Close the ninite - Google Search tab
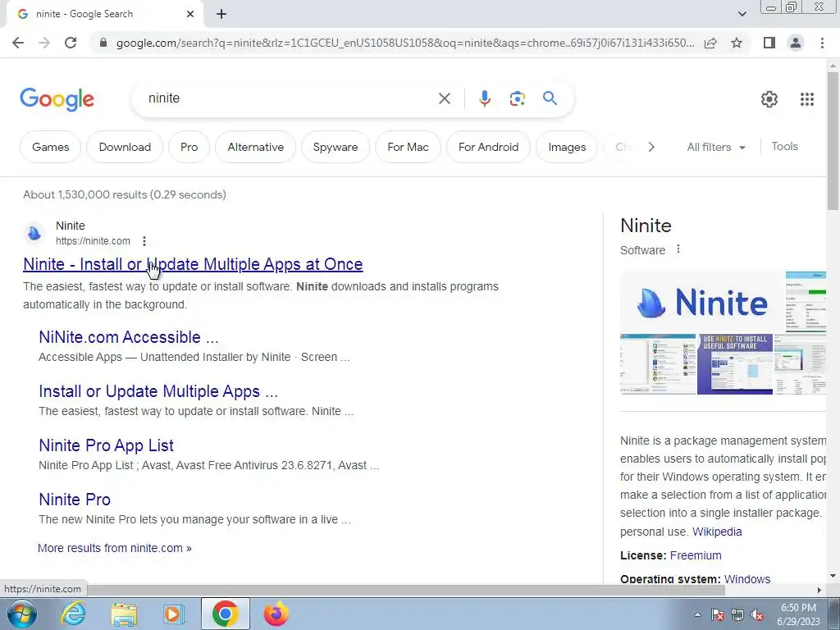This screenshot has width=840, height=630. click(x=190, y=14)
